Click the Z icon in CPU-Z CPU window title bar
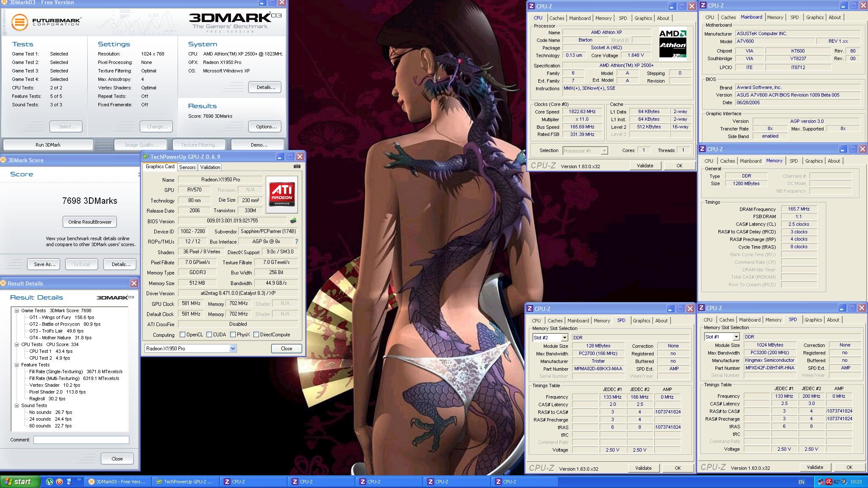The image size is (868, 488). pyautogui.click(x=531, y=6)
